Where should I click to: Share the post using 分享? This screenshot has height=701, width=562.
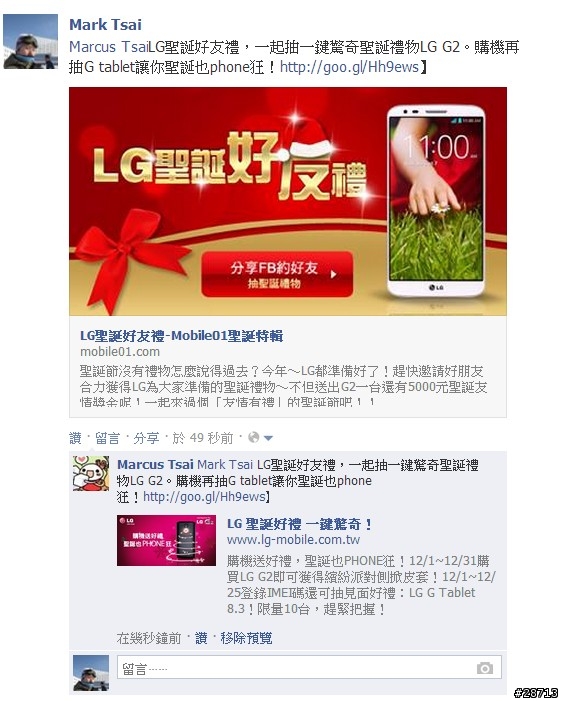coord(146,438)
